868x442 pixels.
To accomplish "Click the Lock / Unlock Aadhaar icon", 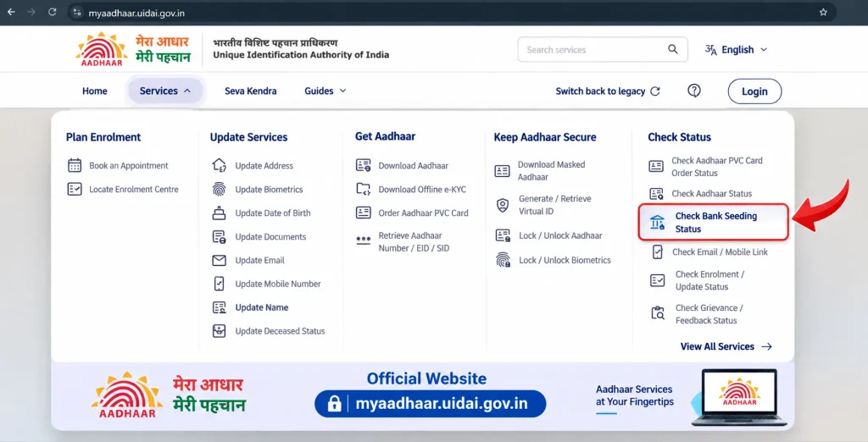I will 503,235.
